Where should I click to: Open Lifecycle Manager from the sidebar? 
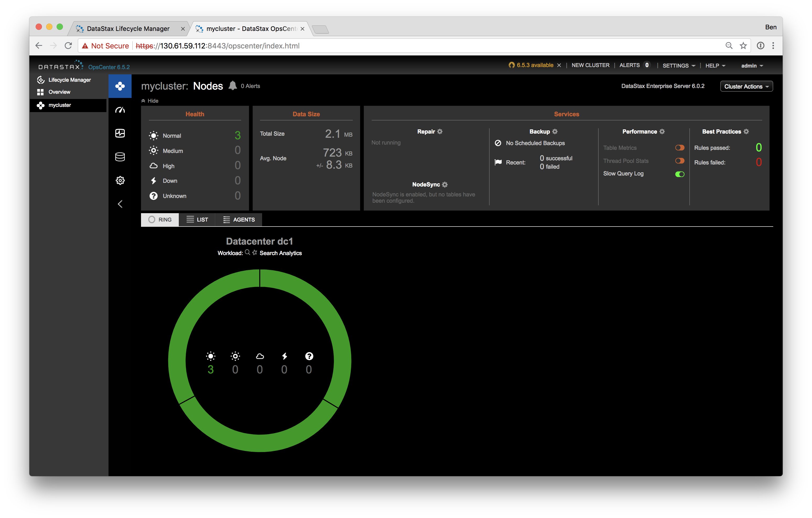[x=69, y=80]
